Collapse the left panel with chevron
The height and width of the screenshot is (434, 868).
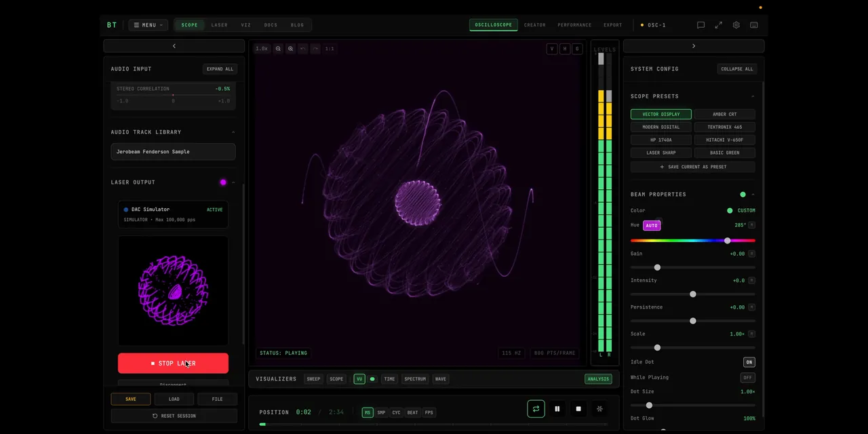click(x=174, y=46)
